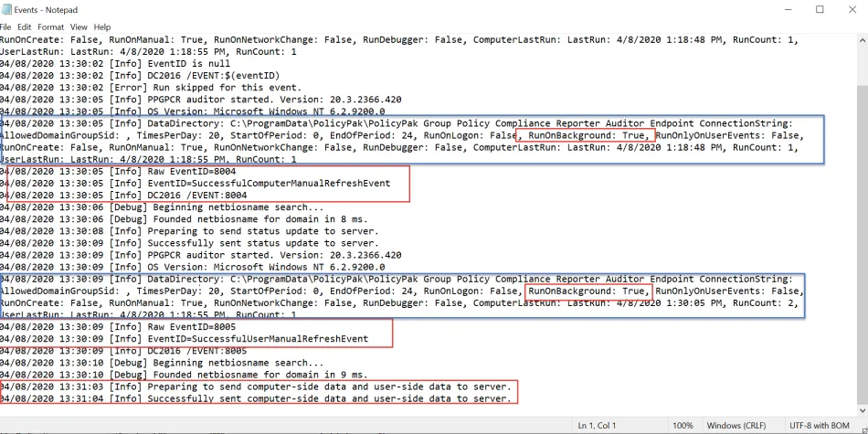Maximize the Notepad window
Screen dimensions: 868x434
point(820,10)
